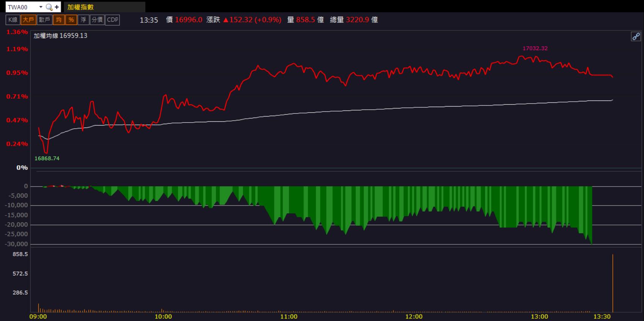Click the 572.5 volume axis label

tap(20, 274)
